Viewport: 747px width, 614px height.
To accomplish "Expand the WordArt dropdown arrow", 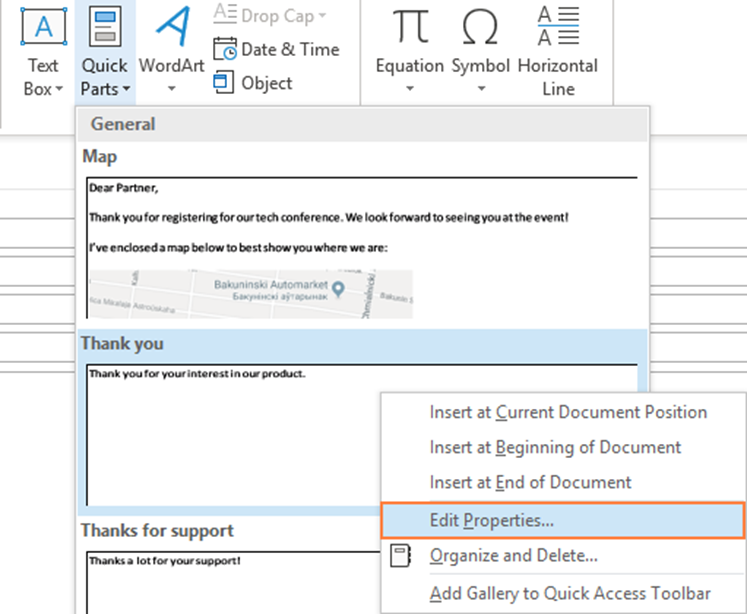I will click(x=172, y=89).
